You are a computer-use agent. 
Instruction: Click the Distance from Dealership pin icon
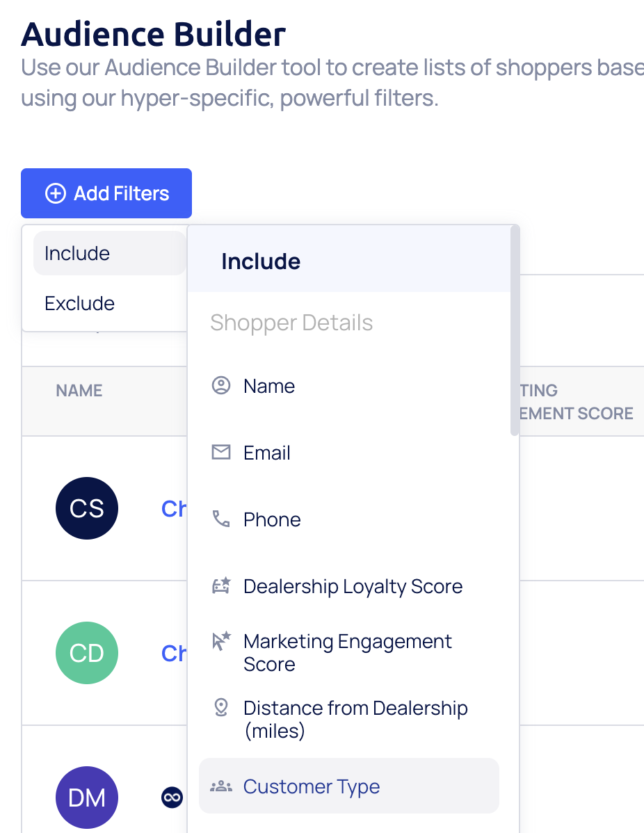click(220, 708)
